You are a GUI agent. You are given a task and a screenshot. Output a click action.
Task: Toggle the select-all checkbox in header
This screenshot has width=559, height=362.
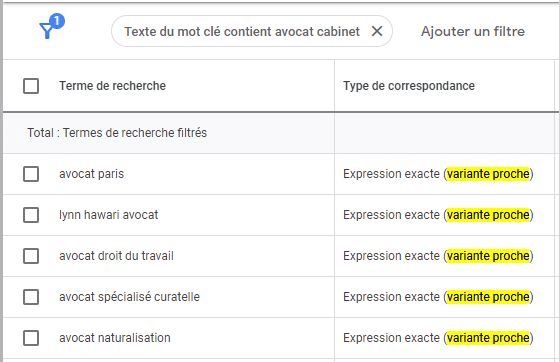click(31, 86)
